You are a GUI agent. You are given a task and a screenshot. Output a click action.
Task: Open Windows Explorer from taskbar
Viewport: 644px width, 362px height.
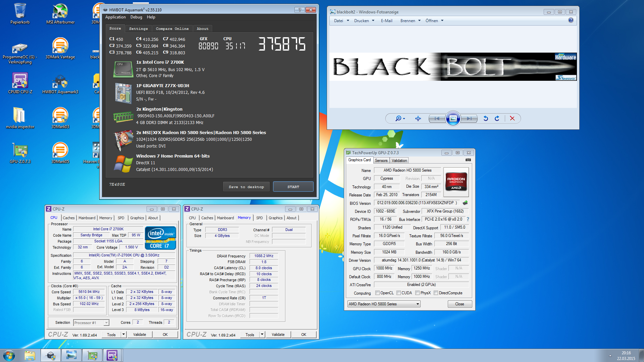click(x=30, y=355)
